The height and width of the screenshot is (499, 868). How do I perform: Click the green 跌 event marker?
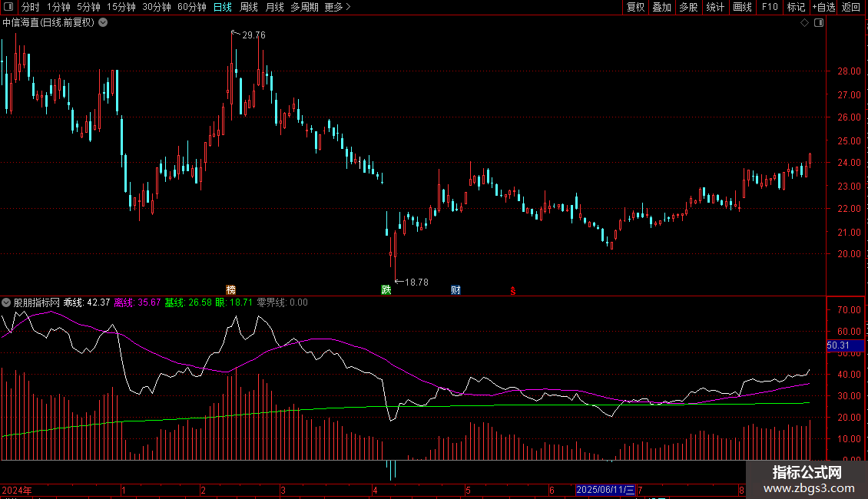tap(386, 290)
